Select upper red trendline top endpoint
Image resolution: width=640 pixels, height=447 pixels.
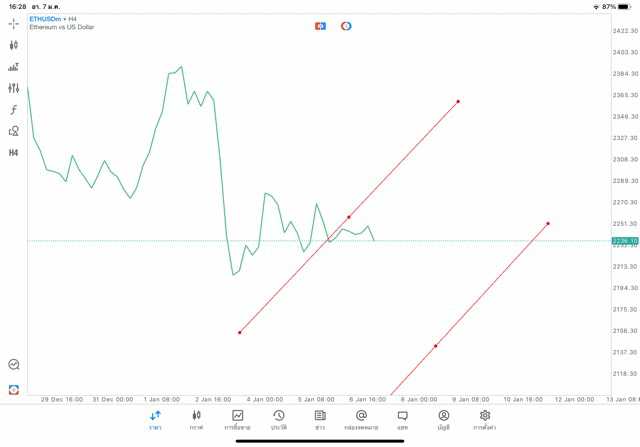(x=458, y=101)
